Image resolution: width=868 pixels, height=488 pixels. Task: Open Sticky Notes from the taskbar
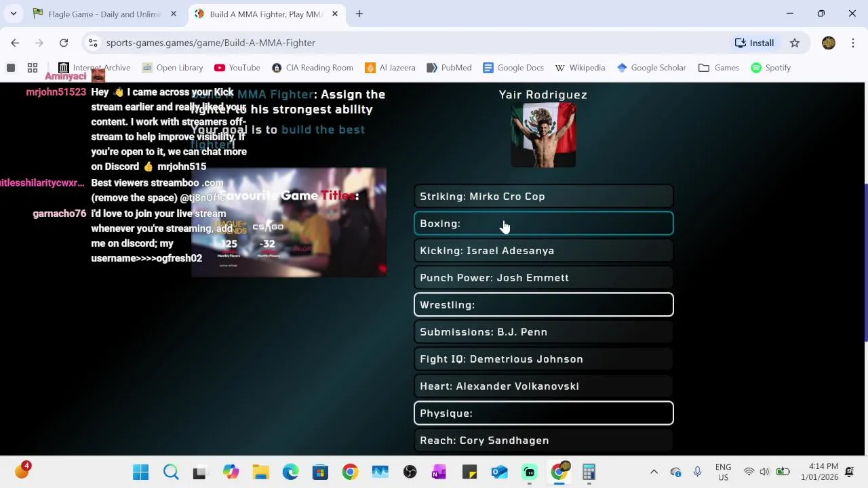tap(469, 472)
